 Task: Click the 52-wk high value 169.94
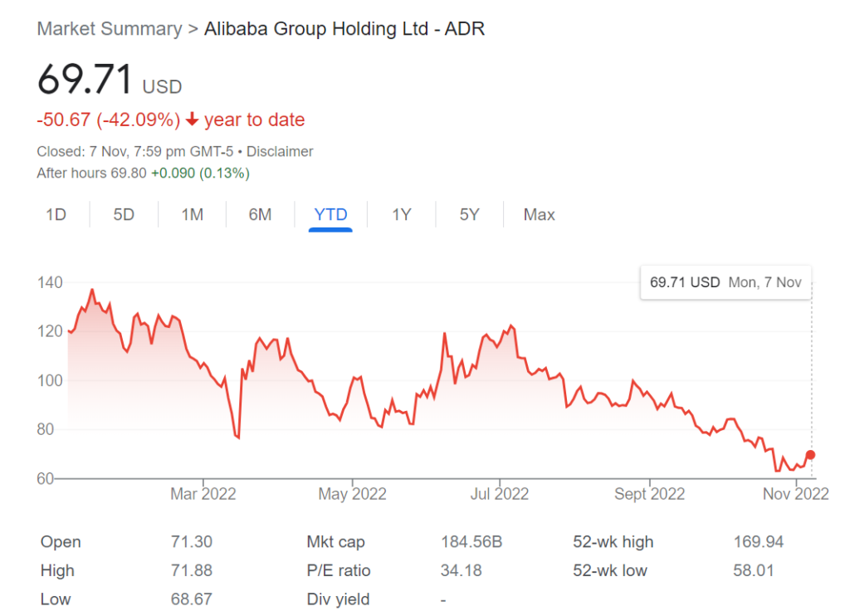(x=759, y=542)
